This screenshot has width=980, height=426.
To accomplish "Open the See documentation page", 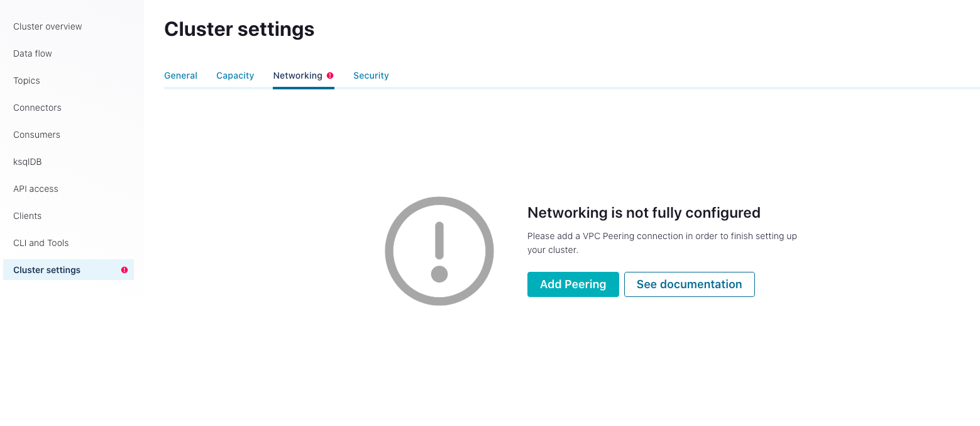I will point(689,284).
